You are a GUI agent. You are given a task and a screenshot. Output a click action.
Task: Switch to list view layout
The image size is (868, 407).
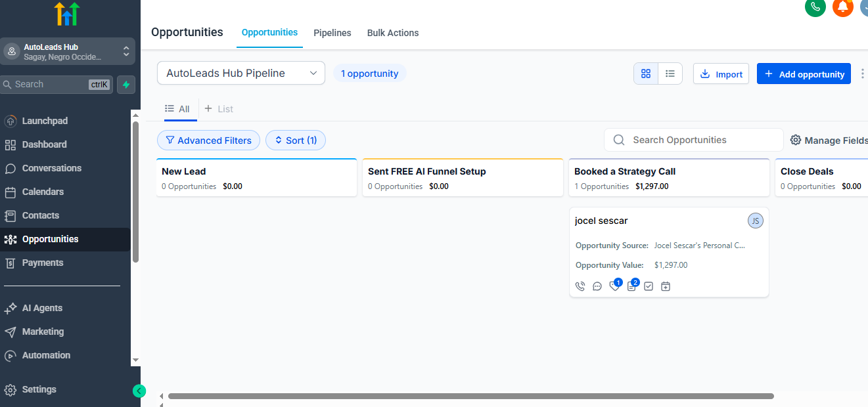coord(670,74)
